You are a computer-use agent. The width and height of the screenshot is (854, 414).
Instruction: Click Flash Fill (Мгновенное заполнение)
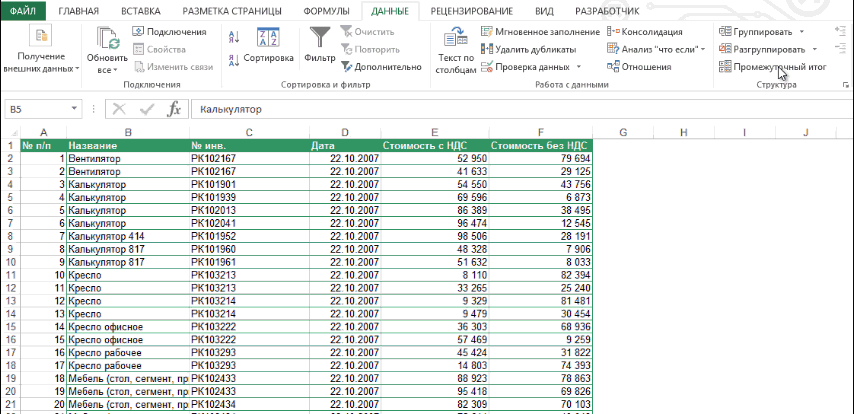click(540, 32)
